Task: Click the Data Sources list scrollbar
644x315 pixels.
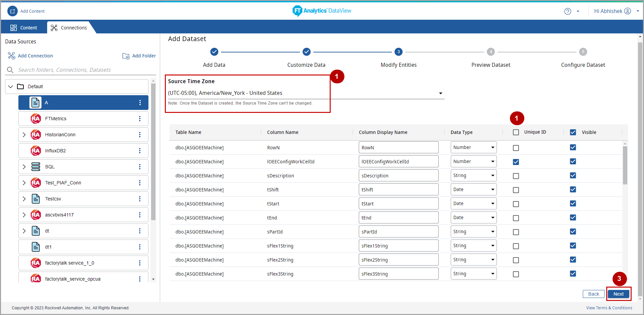Action: pos(153,152)
